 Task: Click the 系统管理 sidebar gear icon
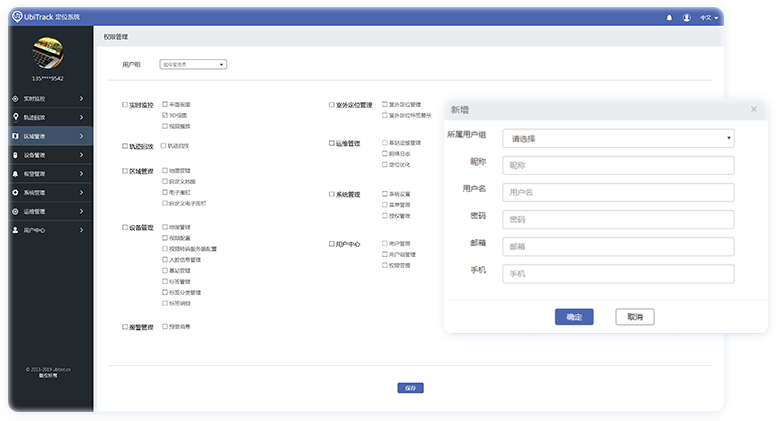(x=15, y=192)
